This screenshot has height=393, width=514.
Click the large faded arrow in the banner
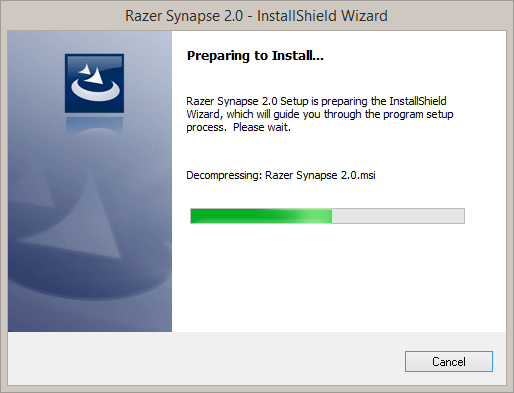pos(77,213)
